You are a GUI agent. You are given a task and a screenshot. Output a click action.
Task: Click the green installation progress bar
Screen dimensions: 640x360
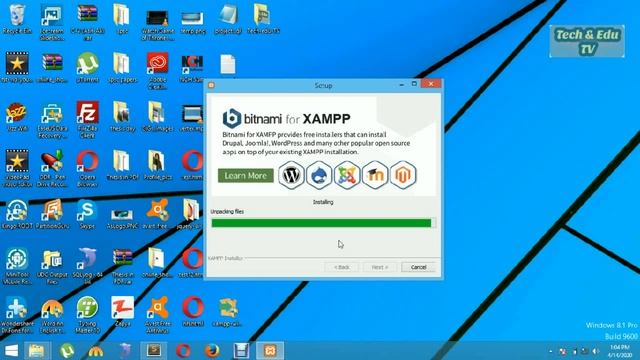[x=323, y=223]
